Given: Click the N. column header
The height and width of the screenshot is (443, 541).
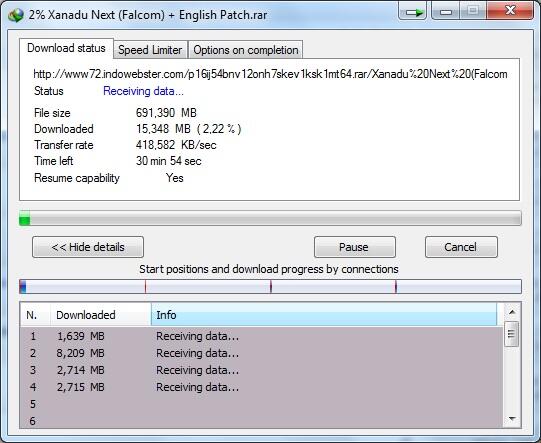Looking at the screenshot, I should pos(36,315).
